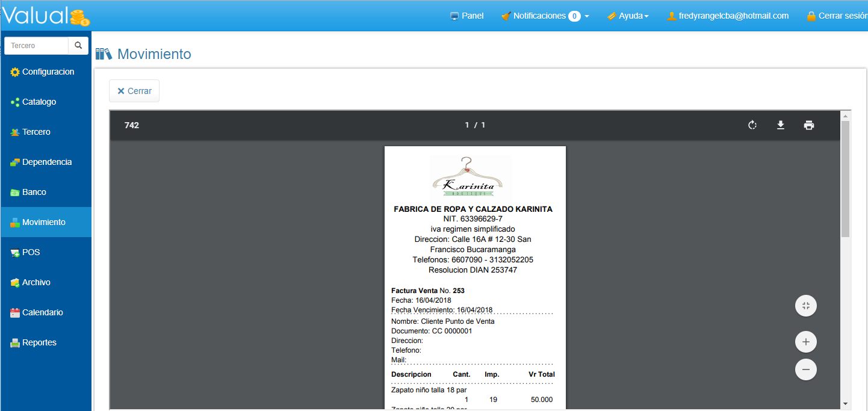Click the fit-to-page button in viewer
The width and height of the screenshot is (868, 411).
805,306
